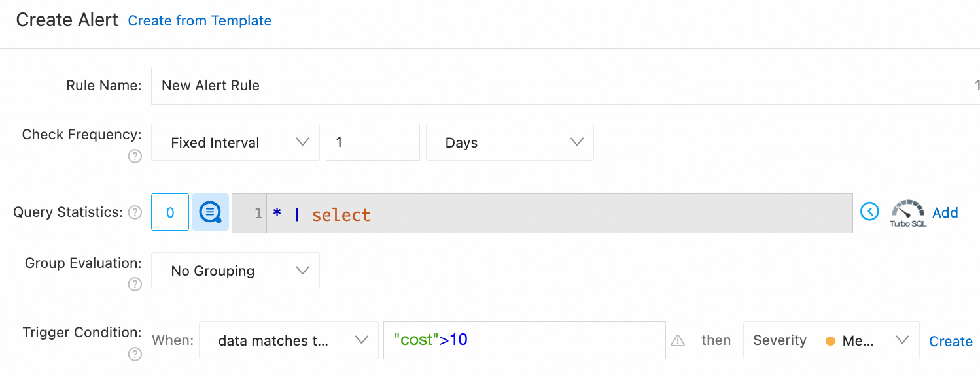This screenshot has width=980, height=379.
Task: Click the Add query link
Action: (x=945, y=212)
